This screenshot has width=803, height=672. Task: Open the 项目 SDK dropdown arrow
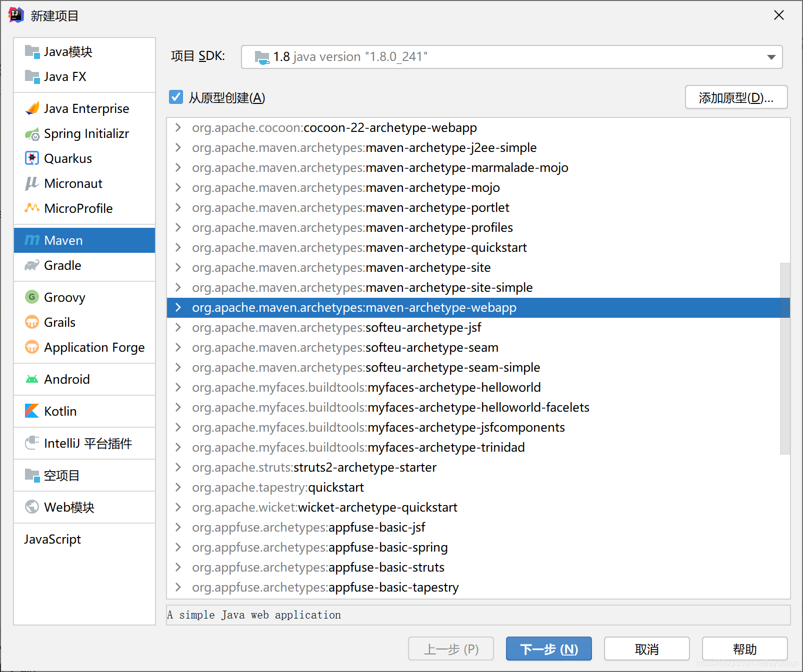click(x=771, y=57)
